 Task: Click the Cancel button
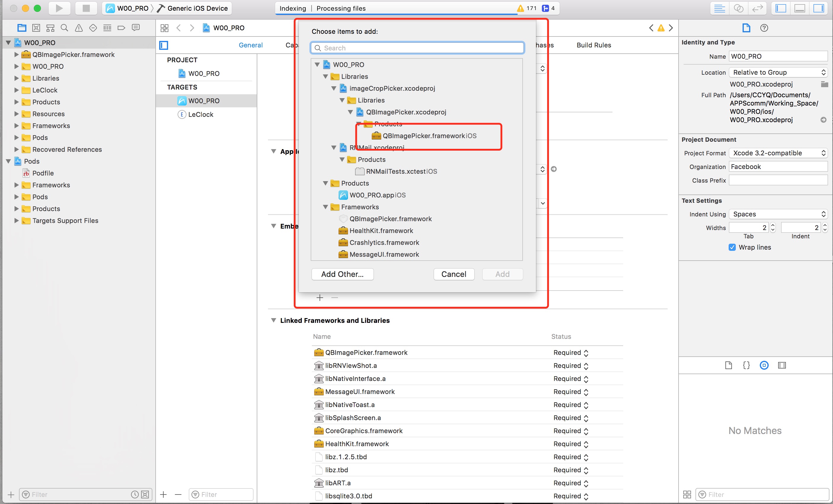[454, 274]
